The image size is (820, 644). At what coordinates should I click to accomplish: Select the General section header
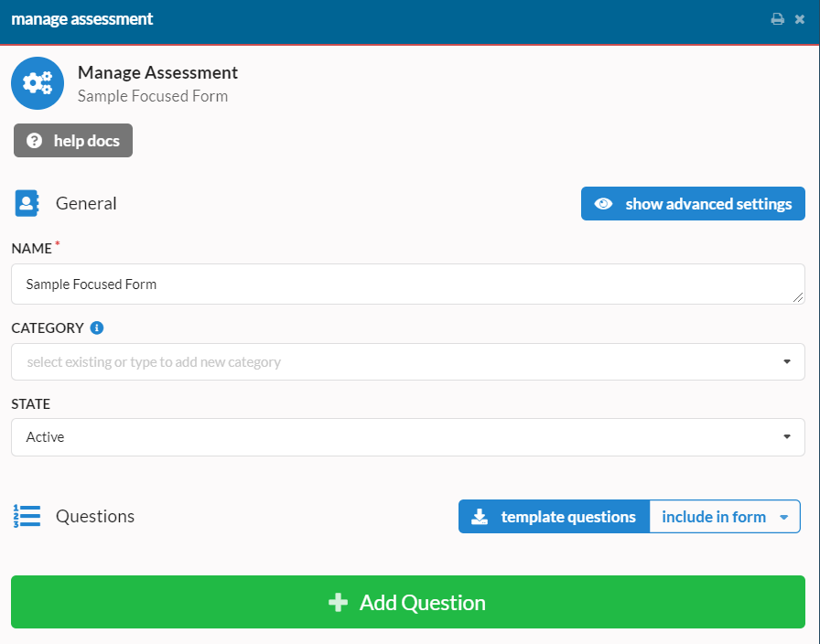click(86, 203)
